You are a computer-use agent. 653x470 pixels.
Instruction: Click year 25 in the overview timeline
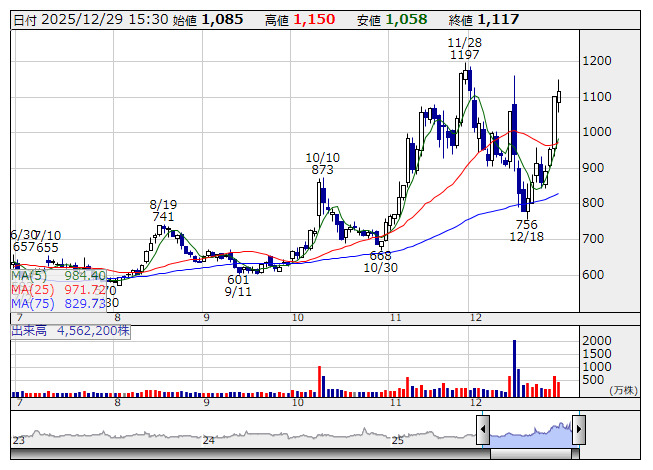[x=397, y=440]
